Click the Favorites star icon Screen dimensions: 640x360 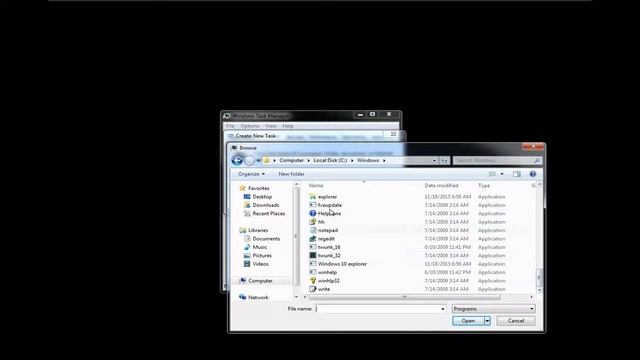pyautogui.click(x=242, y=188)
